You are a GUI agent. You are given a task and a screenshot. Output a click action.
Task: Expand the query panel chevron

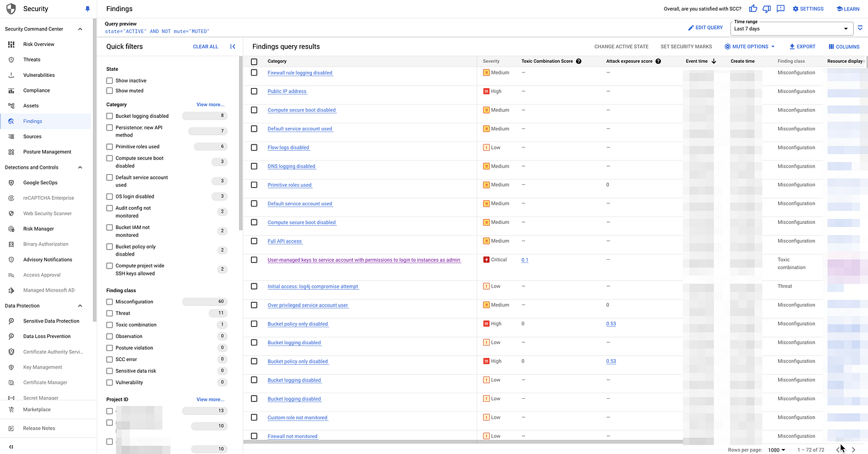(860, 28)
